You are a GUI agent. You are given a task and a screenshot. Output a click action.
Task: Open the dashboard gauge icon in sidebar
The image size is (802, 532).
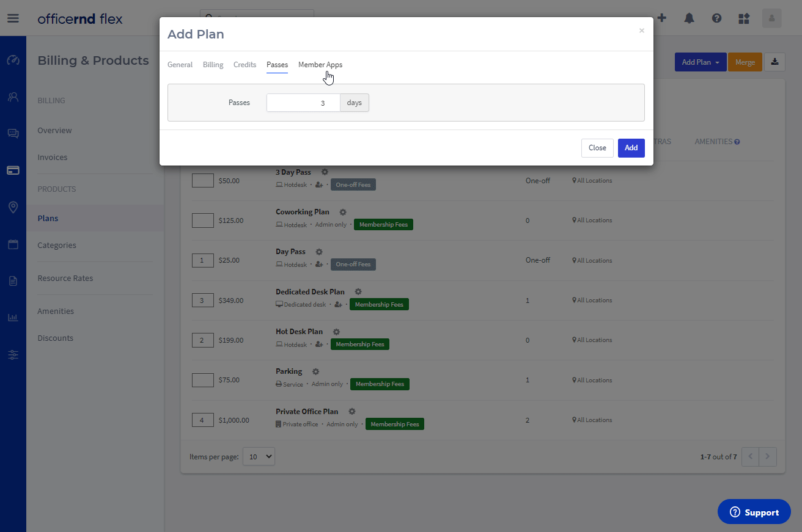coord(13,60)
